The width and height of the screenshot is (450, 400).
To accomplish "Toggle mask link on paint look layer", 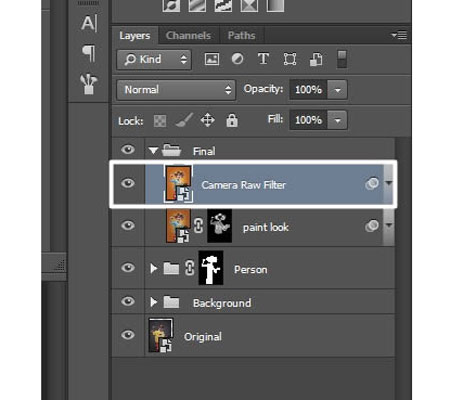I will coord(199,226).
